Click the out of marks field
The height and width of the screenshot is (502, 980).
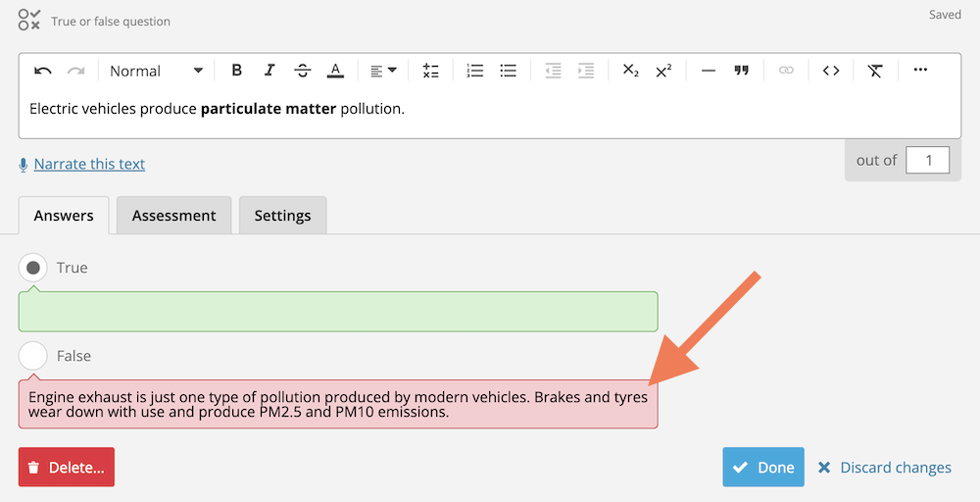pos(928,160)
